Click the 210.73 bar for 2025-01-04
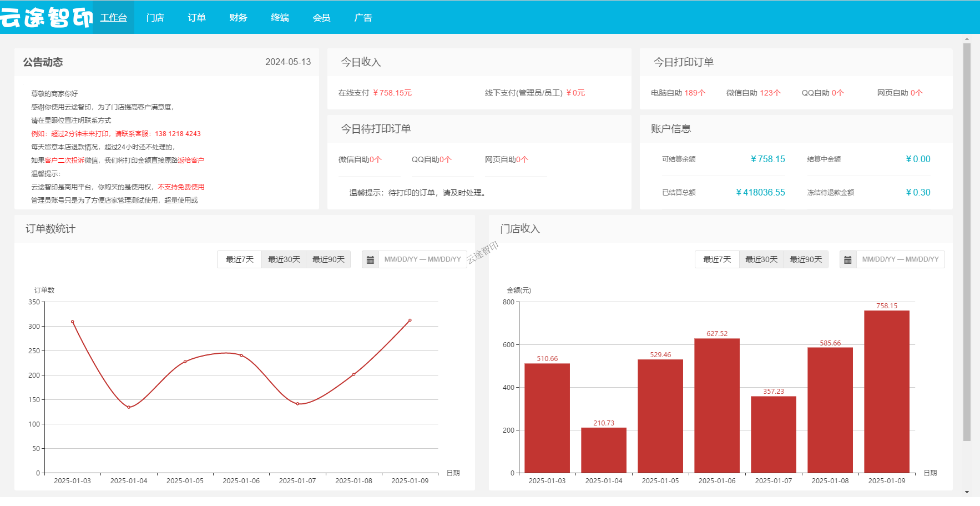 (x=604, y=450)
